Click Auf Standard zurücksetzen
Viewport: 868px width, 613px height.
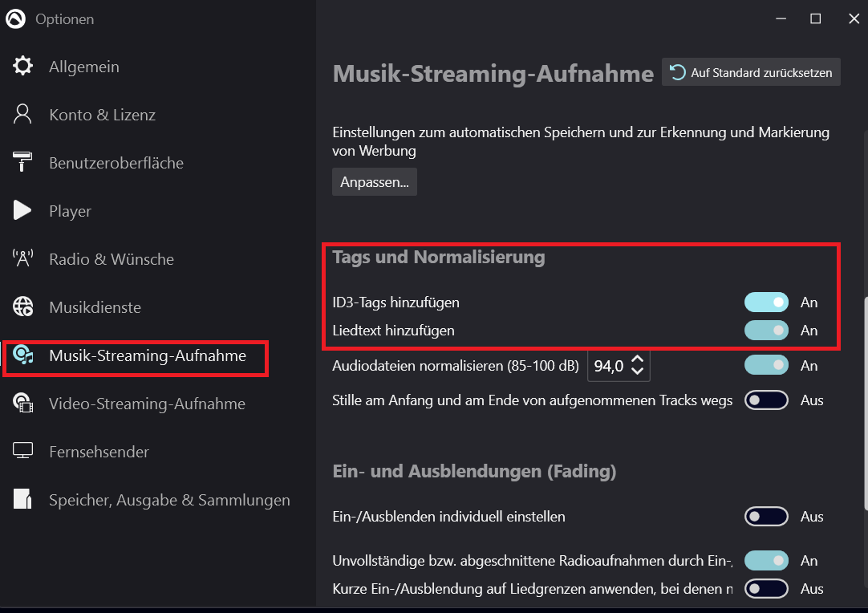pyautogui.click(x=750, y=72)
